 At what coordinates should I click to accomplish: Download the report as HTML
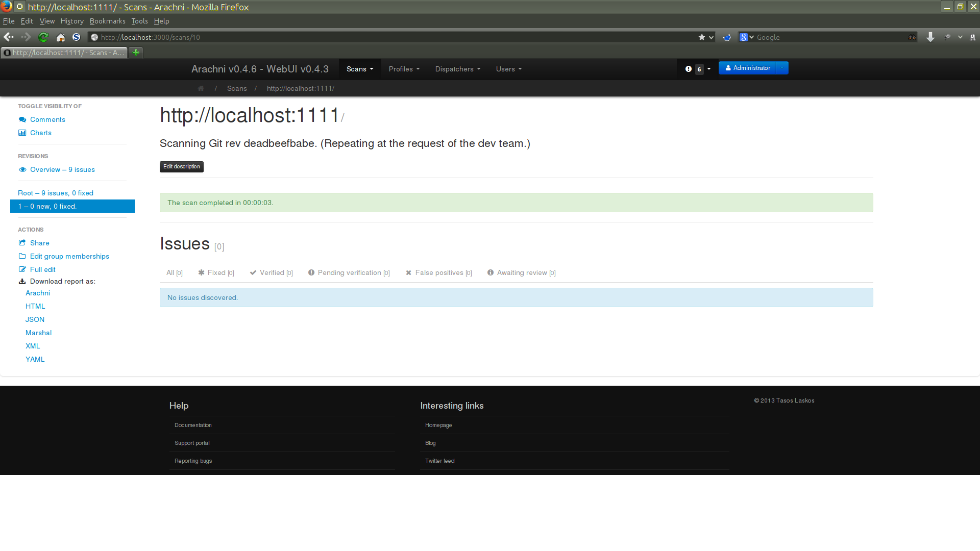click(35, 306)
